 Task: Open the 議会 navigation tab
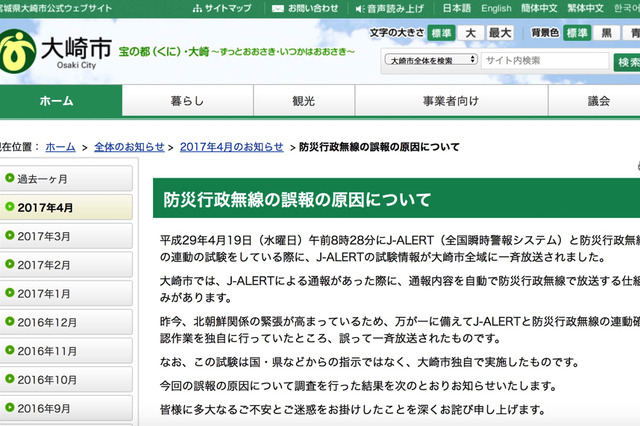[594, 101]
